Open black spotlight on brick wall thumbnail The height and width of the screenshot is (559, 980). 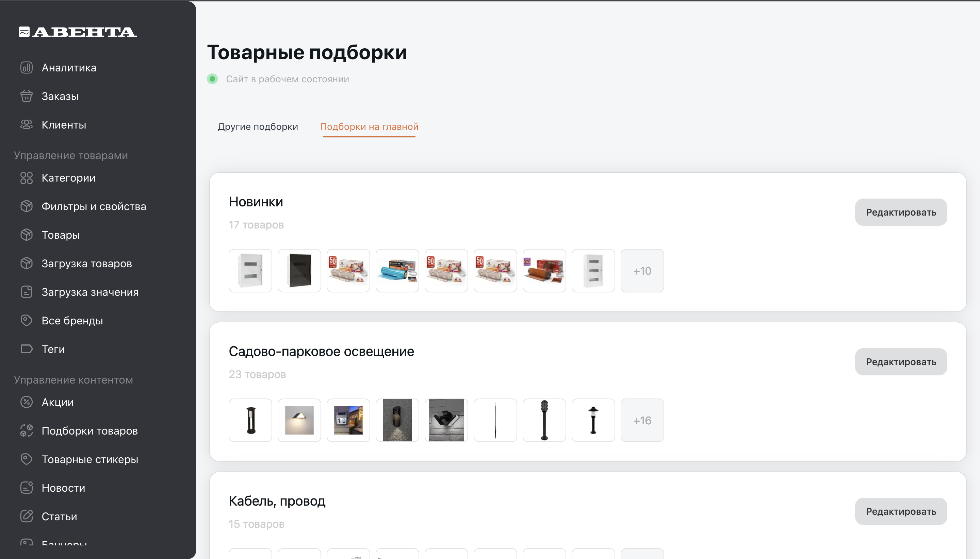point(446,420)
